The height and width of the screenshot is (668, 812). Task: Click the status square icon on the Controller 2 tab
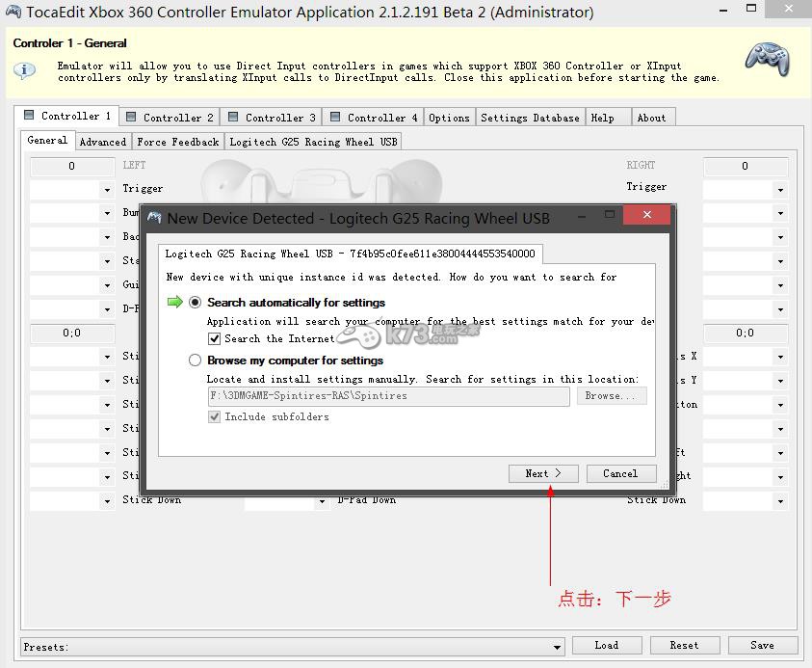point(131,117)
